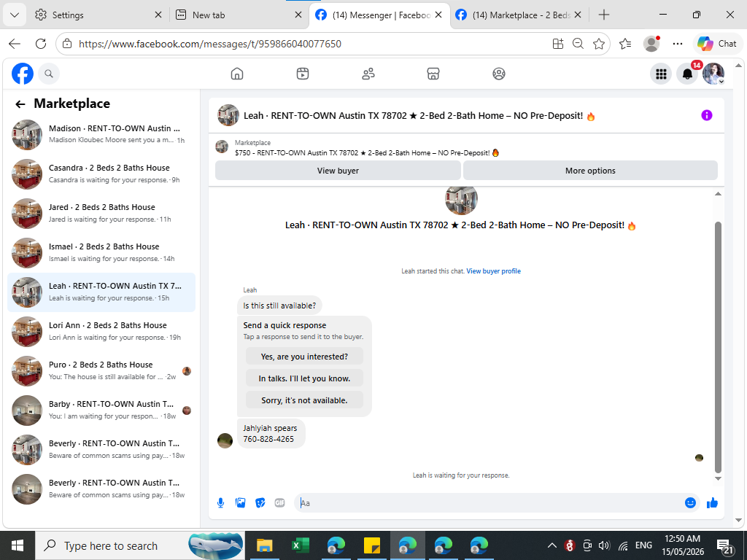This screenshot has width=747, height=560.
Task: Click the chat scrollbar up arrow
Action: click(718, 194)
